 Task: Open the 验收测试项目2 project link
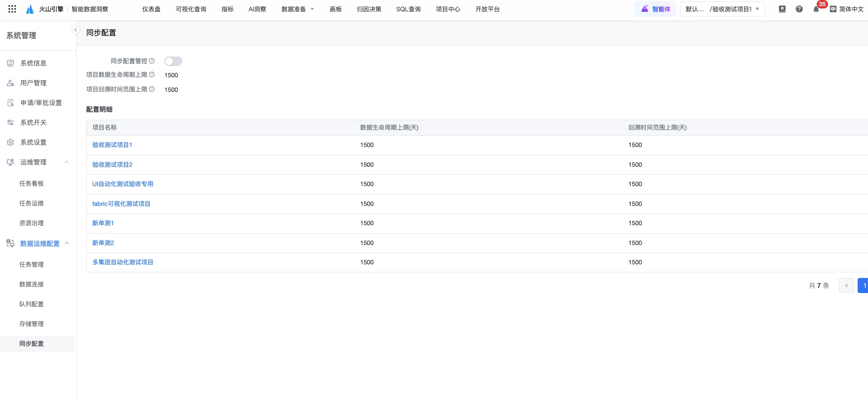pos(112,164)
